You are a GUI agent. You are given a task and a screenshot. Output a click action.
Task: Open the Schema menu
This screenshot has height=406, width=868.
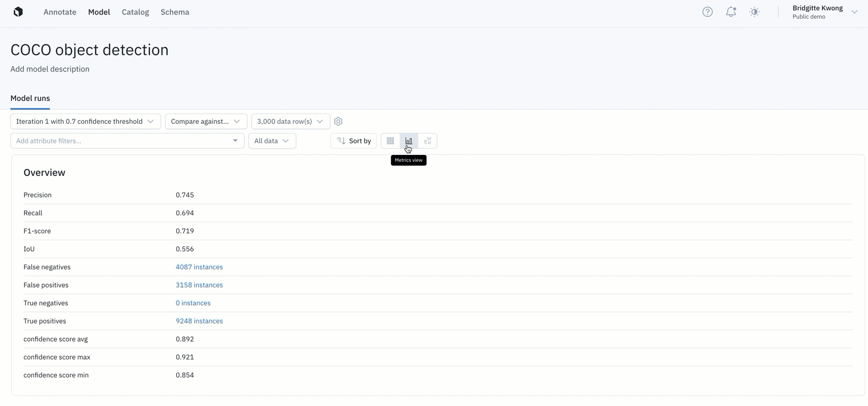[x=175, y=12]
